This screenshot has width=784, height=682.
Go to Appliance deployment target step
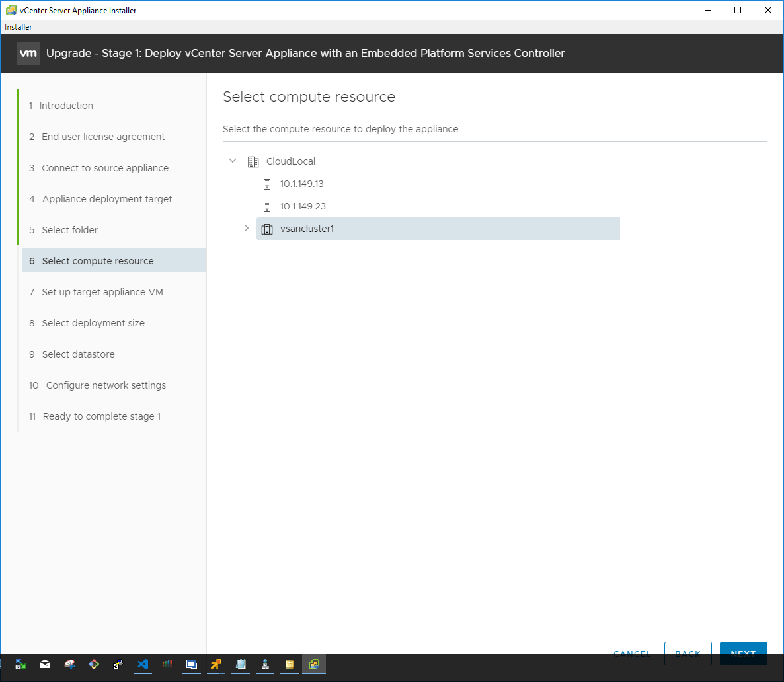[x=100, y=199]
